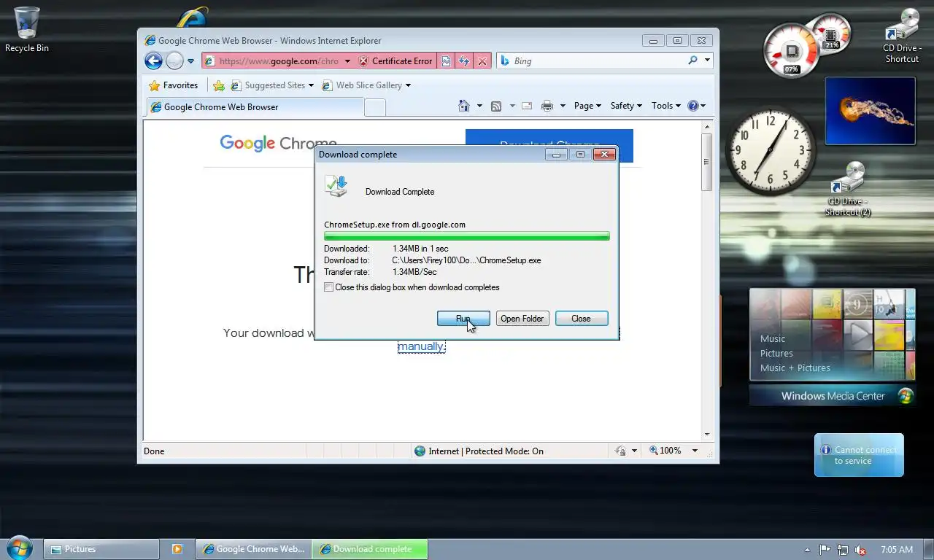Select the CD Drive - Shortcut desktop icon
The height and width of the screenshot is (560, 934).
click(x=902, y=36)
